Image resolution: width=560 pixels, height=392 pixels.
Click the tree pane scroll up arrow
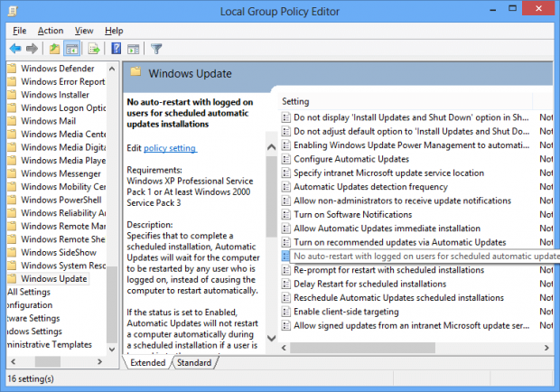click(x=112, y=69)
